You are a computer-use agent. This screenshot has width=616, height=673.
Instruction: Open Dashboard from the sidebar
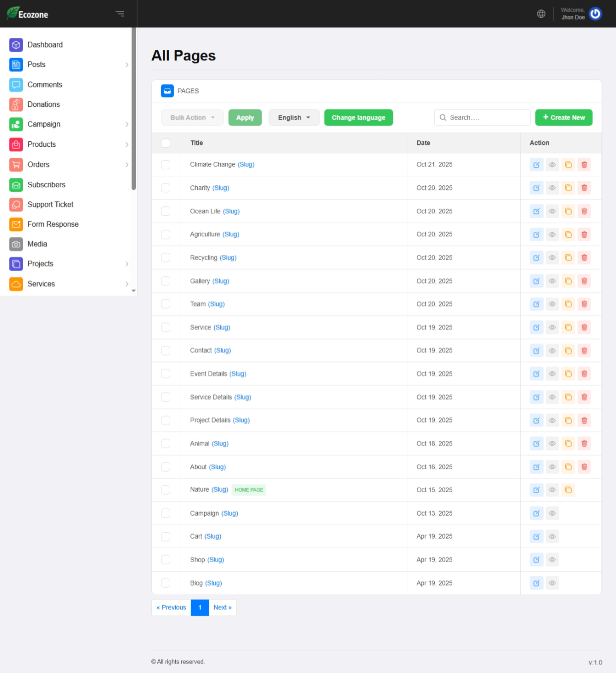pos(45,45)
